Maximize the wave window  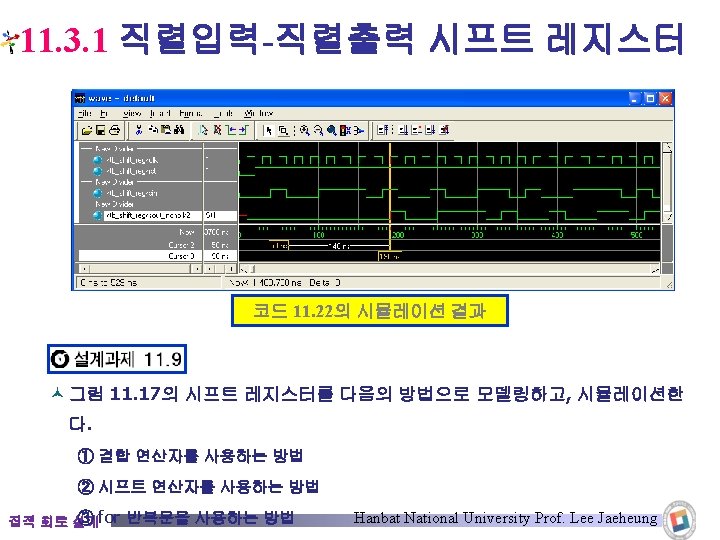pos(650,98)
